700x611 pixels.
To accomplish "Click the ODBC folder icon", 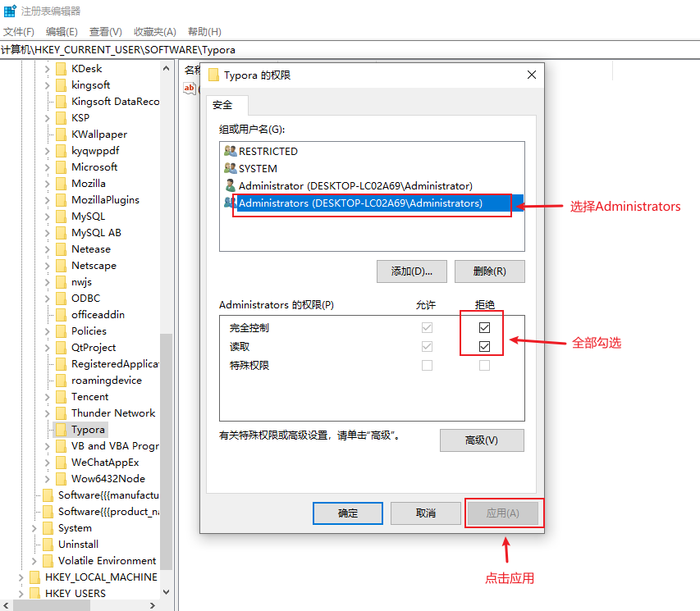I will (x=62, y=299).
